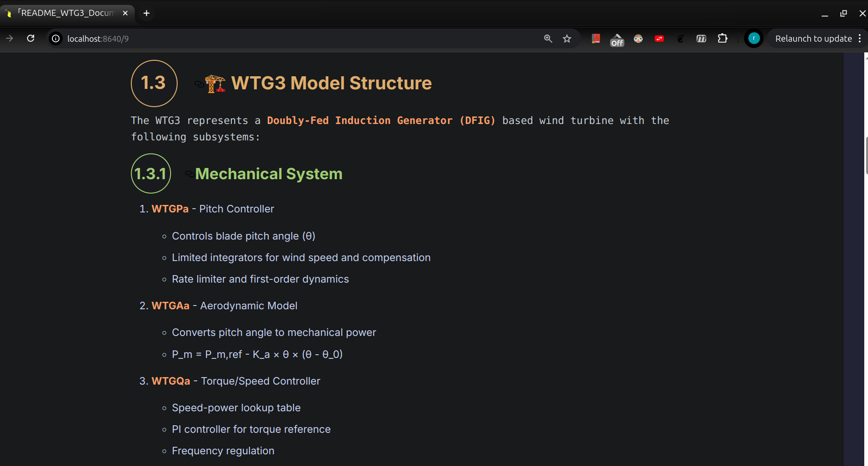Click the bold WTGQa label
Image resolution: width=868 pixels, height=466 pixels.
click(x=171, y=381)
